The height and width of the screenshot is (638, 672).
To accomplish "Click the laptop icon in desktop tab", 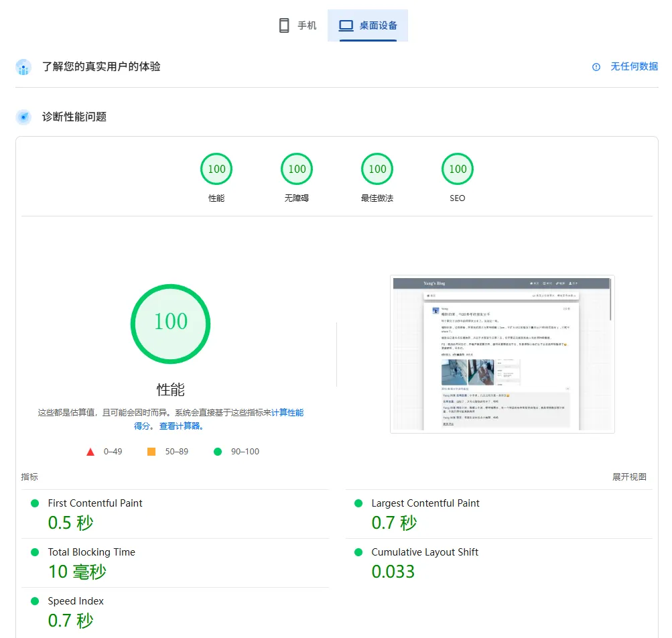I will point(346,25).
